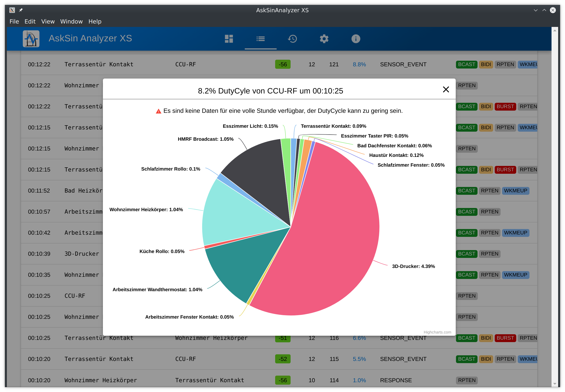
Task: Open the File menu
Action: (x=14, y=22)
